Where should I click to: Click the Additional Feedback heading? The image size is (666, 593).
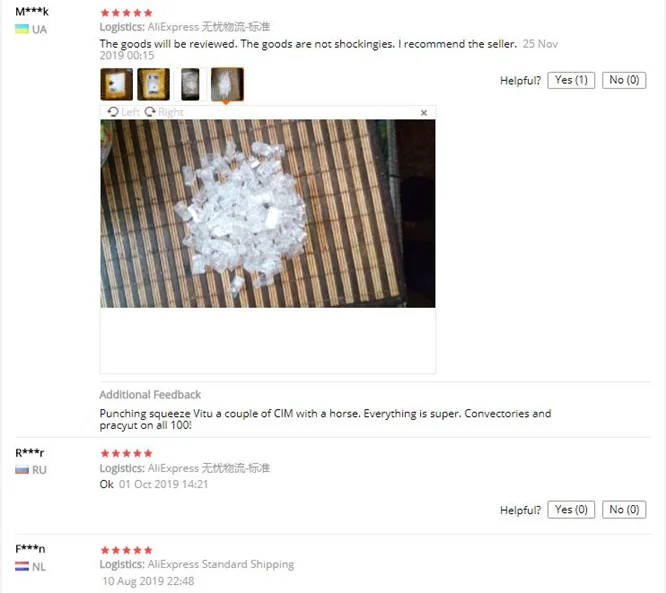[x=150, y=395]
